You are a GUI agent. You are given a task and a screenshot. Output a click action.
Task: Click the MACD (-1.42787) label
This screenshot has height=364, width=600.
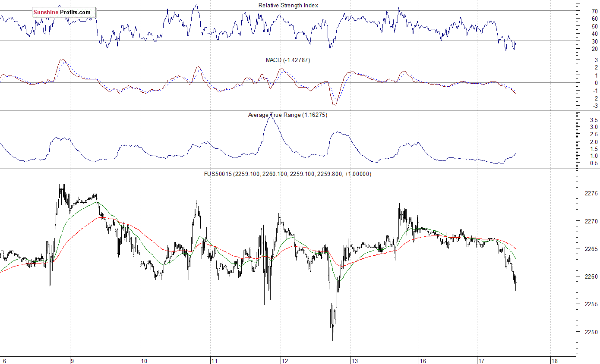pyautogui.click(x=288, y=60)
